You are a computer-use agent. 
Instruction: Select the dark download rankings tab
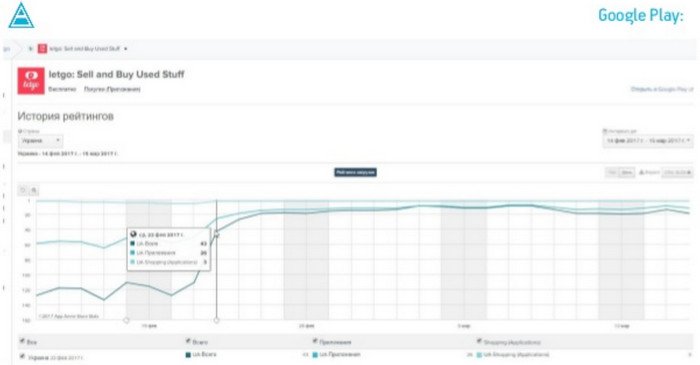355,172
